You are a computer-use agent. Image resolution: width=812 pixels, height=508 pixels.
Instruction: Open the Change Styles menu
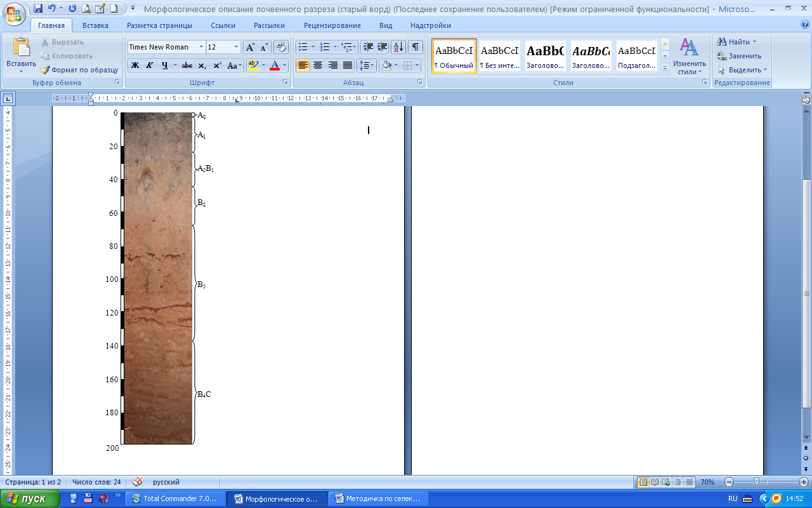[690, 57]
